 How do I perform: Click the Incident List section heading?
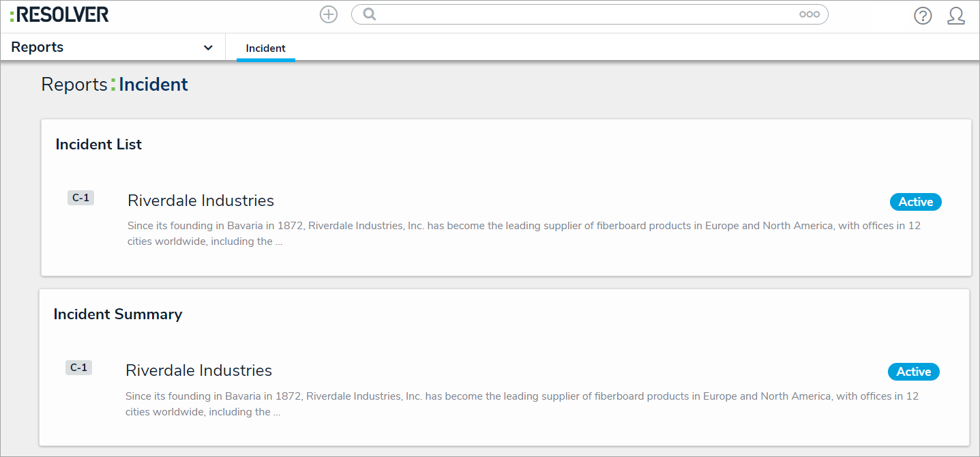[x=99, y=145]
